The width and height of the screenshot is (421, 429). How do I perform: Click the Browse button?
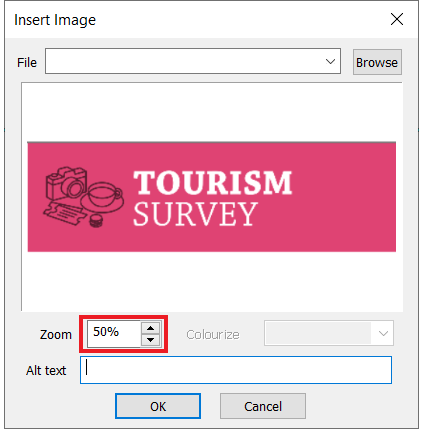tap(377, 62)
